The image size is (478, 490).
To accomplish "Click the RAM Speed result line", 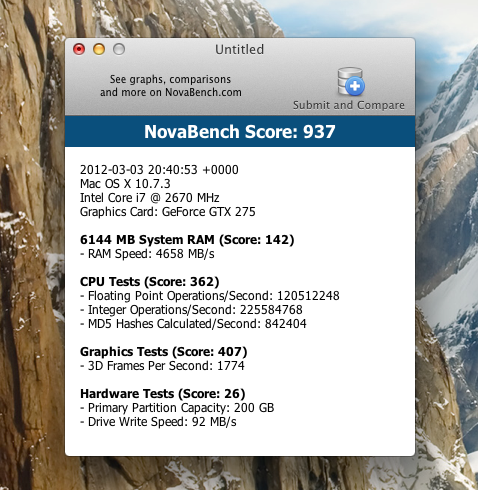I will pos(147,254).
